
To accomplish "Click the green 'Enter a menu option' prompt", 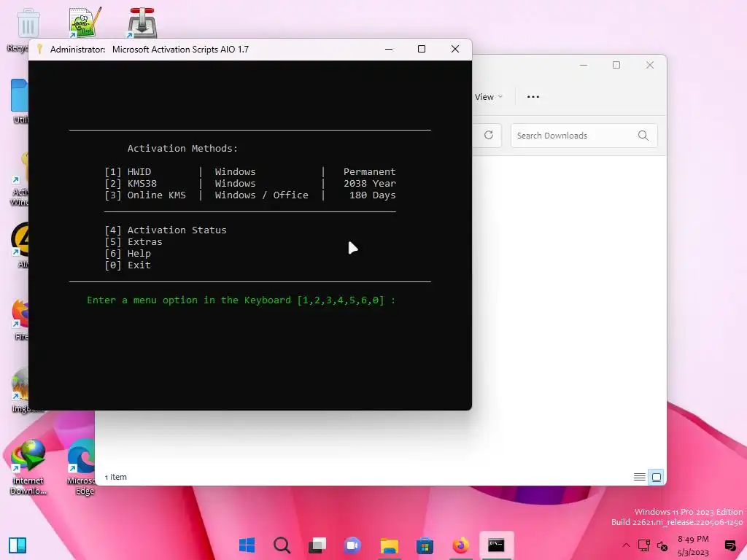I will point(241,300).
